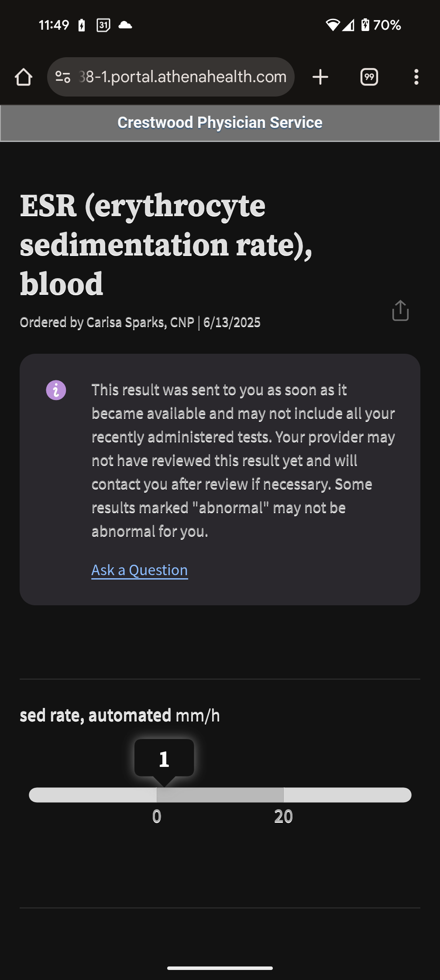Click the Ask a Question link
Image resolution: width=440 pixels, height=980 pixels.
(140, 570)
